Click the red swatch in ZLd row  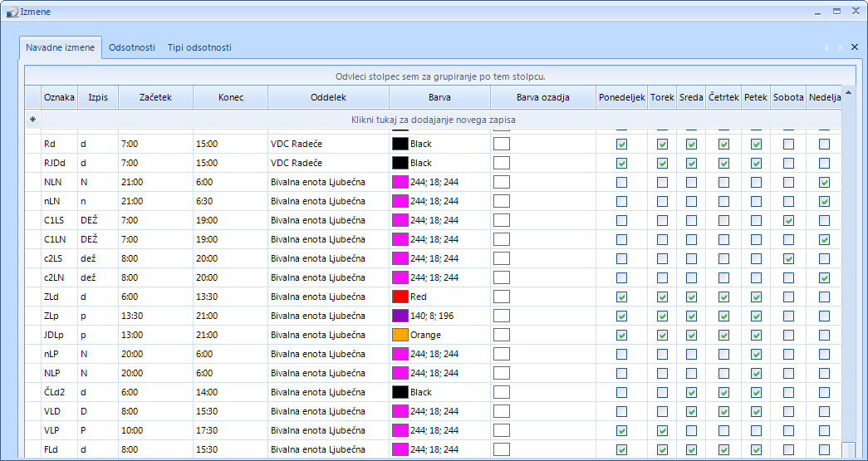click(x=400, y=297)
